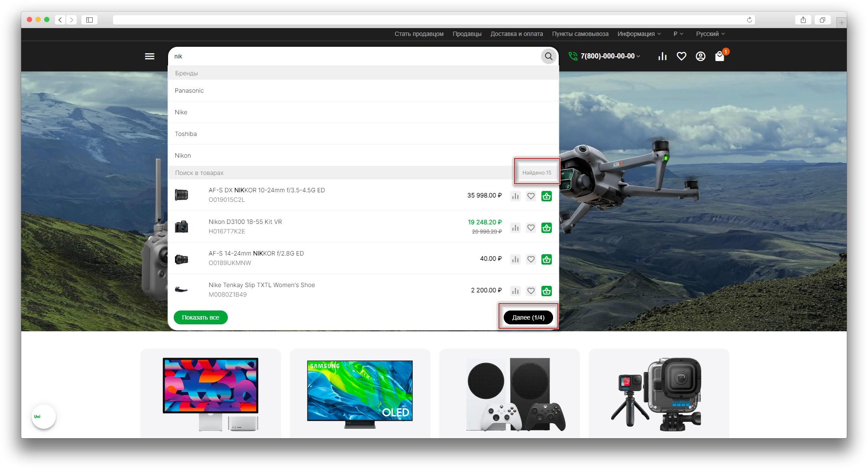Screen dimensions: 868x469
Task: Open the comparison chart icon in header
Action: point(662,56)
